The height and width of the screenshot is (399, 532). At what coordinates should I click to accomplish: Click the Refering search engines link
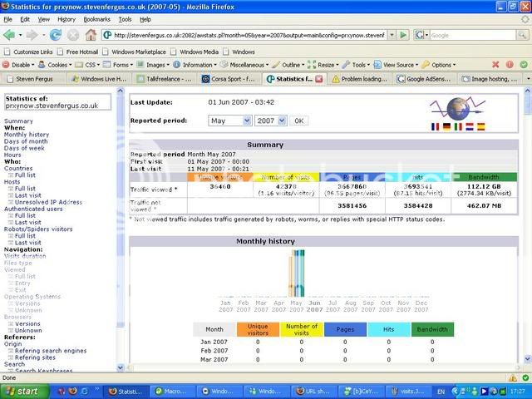pyautogui.click(x=50, y=350)
